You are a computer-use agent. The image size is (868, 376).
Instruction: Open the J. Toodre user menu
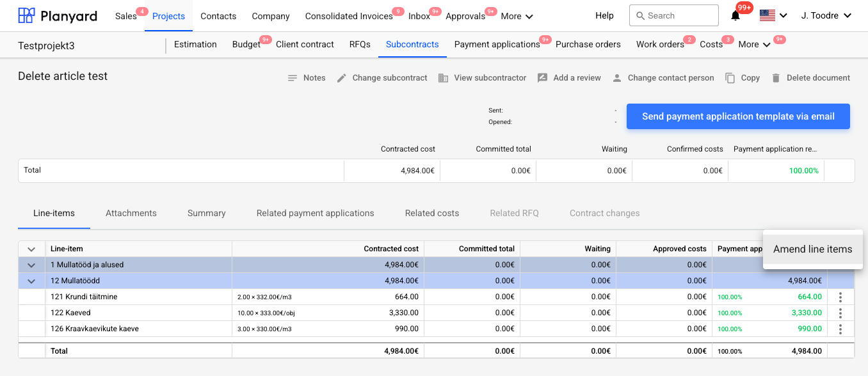pyautogui.click(x=826, y=15)
